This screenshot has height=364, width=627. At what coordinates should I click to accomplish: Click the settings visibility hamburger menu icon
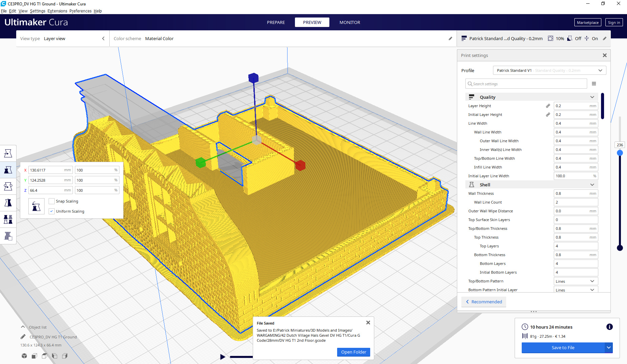[594, 84]
